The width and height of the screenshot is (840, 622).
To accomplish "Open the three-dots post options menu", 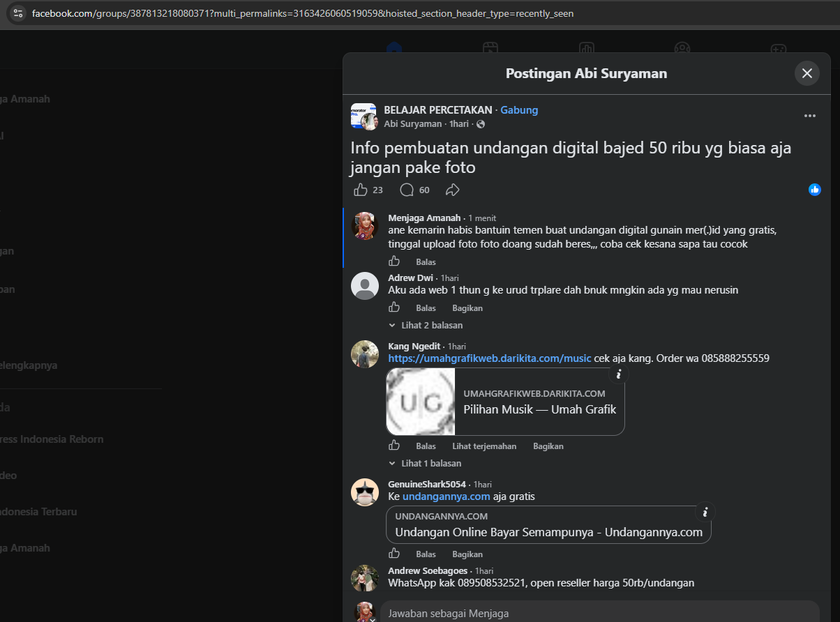I will tap(809, 116).
